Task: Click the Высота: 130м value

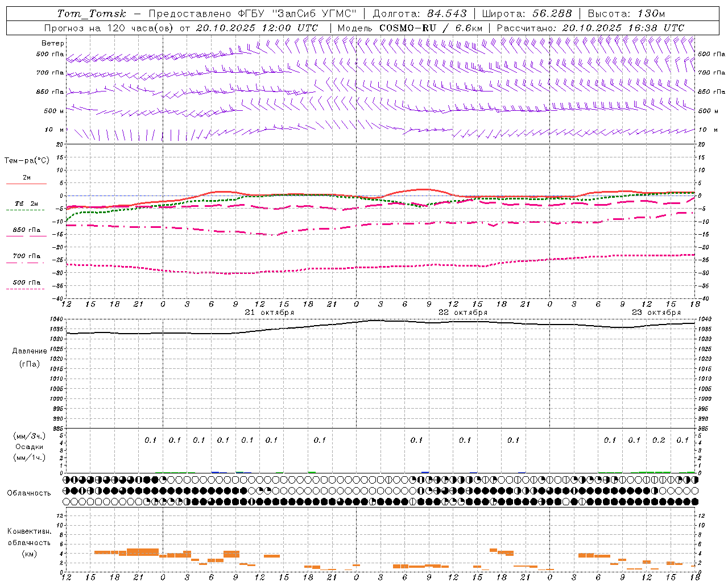Action: pos(626,14)
